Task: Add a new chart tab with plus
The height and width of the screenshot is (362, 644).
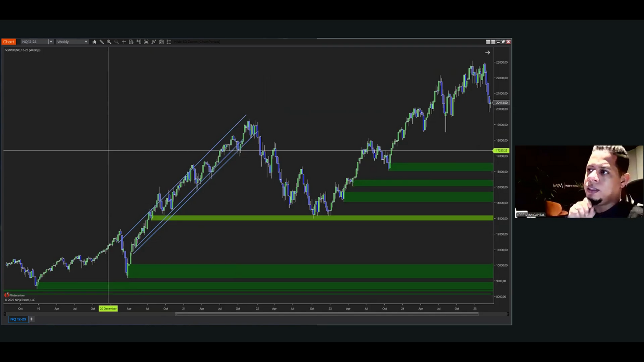Action: click(31, 319)
